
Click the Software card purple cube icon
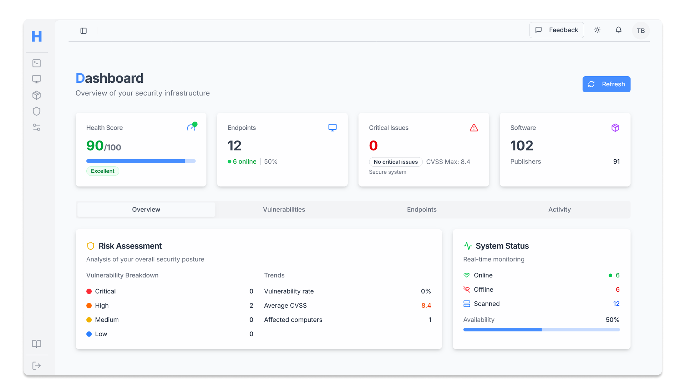point(615,128)
